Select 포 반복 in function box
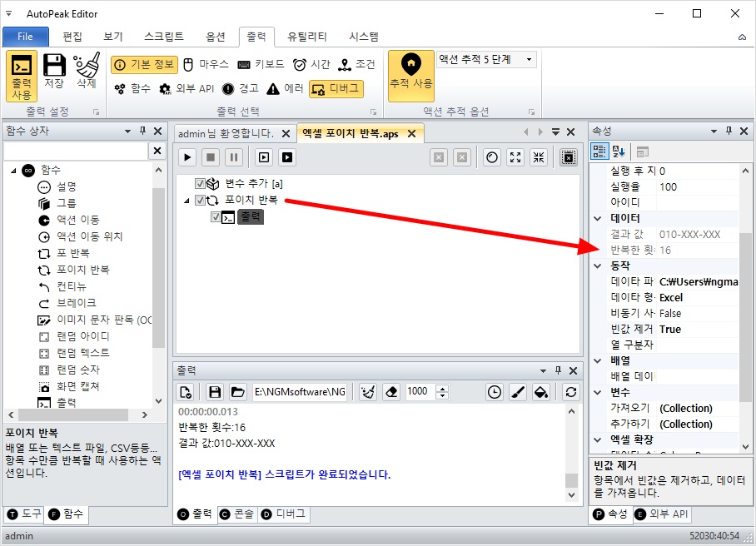Viewport: 756px width, 546px height. pyautogui.click(x=73, y=253)
